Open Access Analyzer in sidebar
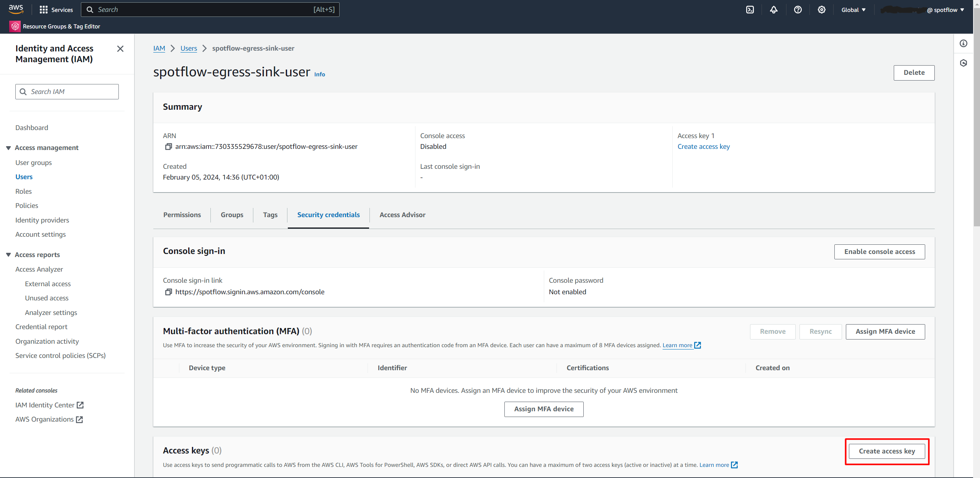This screenshot has height=478, width=980. point(39,269)
